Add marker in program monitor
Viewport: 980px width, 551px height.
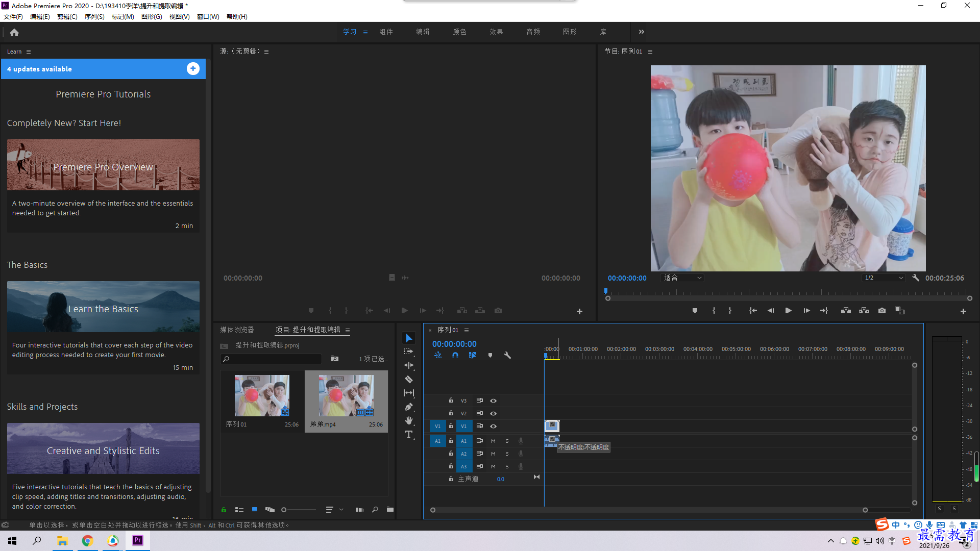[695, 311]
